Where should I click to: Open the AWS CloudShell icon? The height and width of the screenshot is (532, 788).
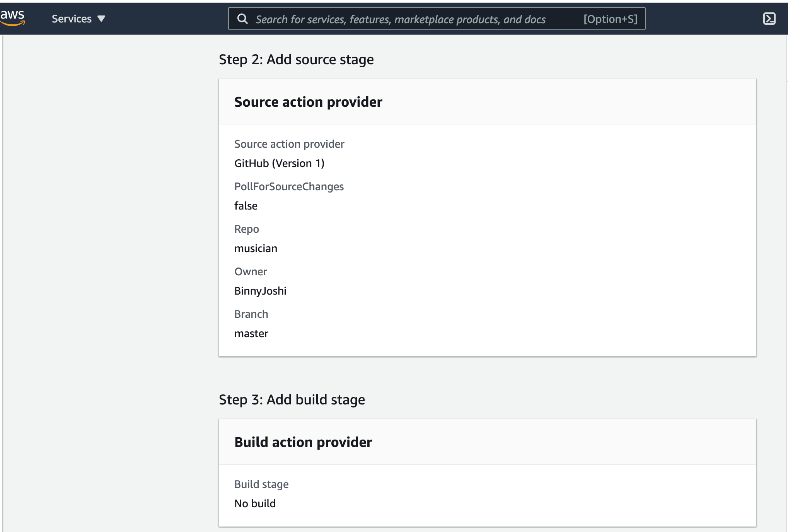(769, 19)
